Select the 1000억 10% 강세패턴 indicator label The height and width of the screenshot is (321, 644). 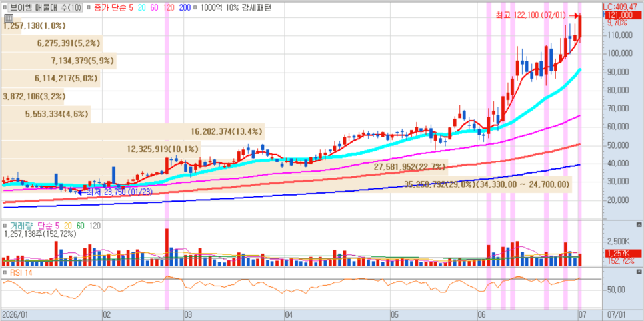236,7
